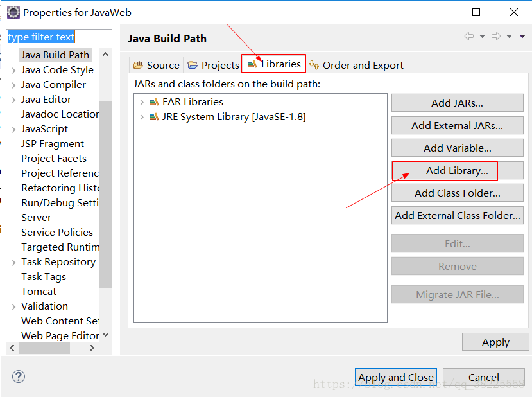Click the Add JARs... button
This screenshot has width=532, height=397.
pyautogui.click(x=458, y=103)
